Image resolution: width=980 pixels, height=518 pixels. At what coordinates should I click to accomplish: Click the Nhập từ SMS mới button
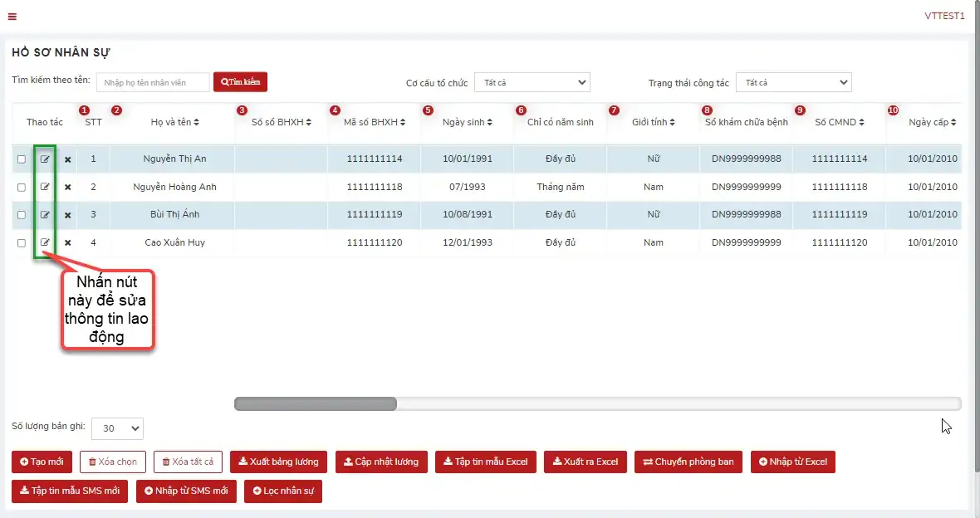pos(186,491)
